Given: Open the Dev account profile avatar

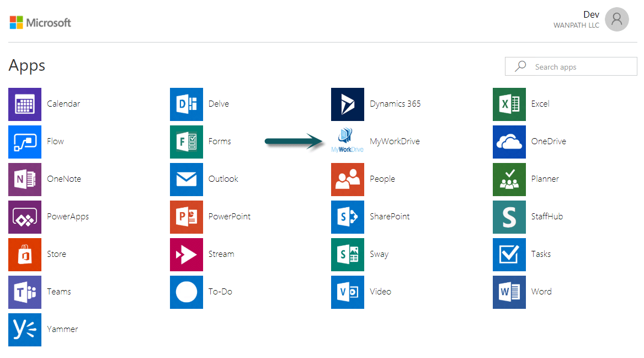Looking at the screenshot, I should coord(616,19).
